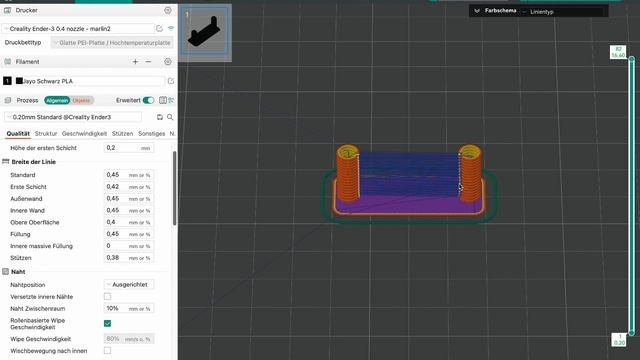Viewport: 640px width, 360px height.
Task: Open the 0.20mm Standard process preset dropdown
Action: click(73, 117)
